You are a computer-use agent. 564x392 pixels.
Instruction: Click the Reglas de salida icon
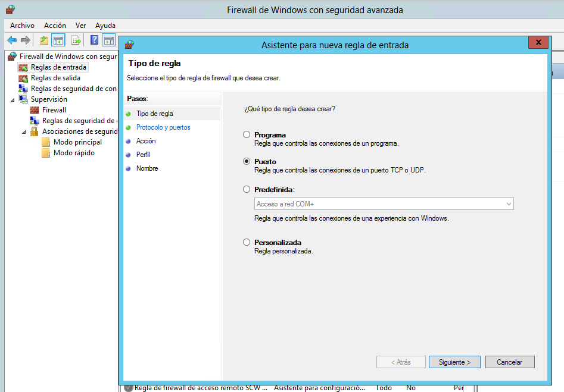click(23, 78)
